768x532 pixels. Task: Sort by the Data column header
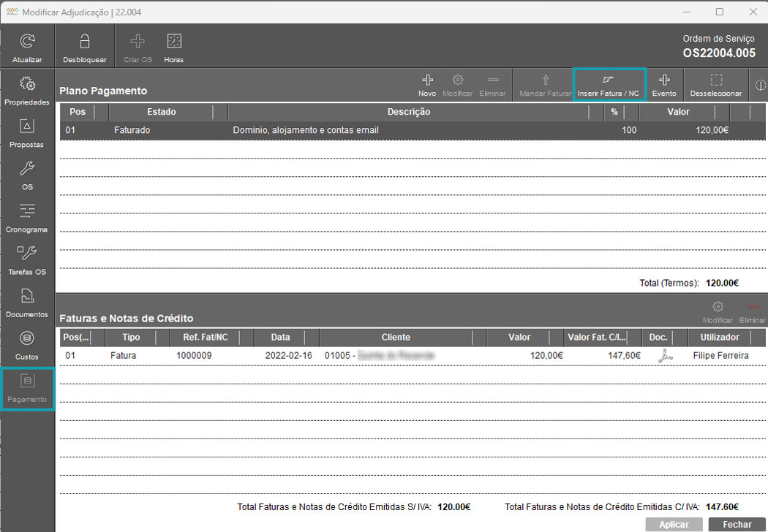point(280,337)
